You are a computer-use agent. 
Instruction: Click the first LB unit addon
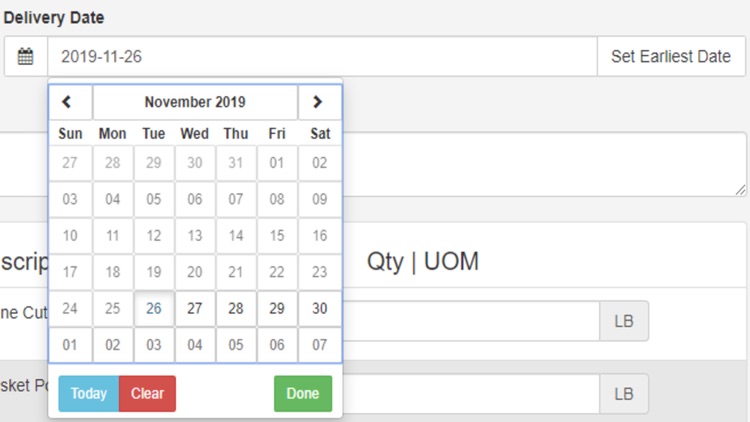coord(624,321)
